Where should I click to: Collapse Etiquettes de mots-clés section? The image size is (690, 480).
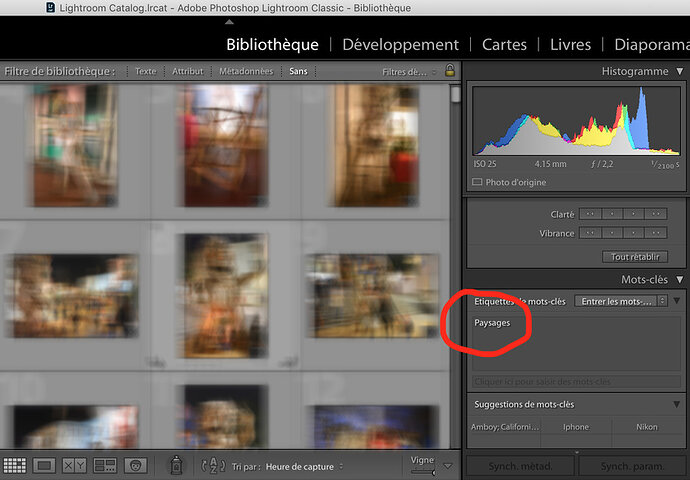pos(677,301)
